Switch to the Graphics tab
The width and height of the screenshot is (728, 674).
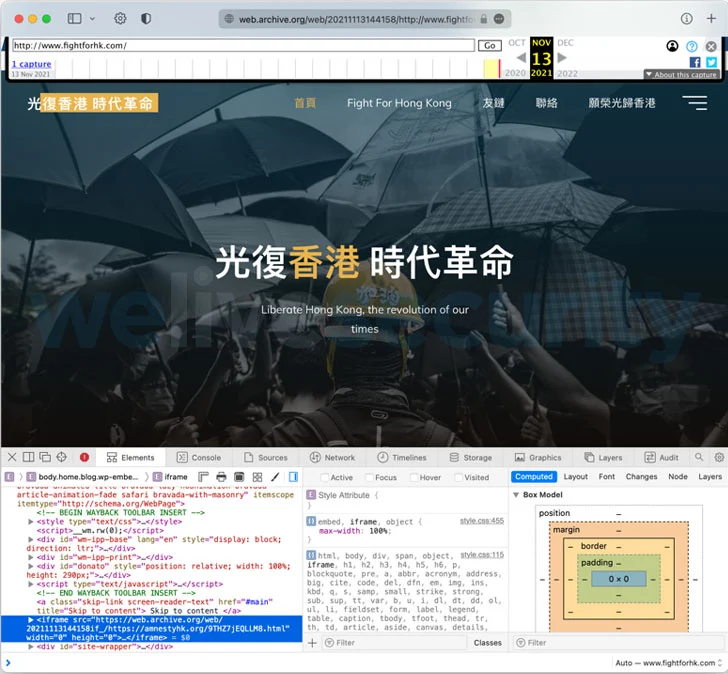coord(539,457)
